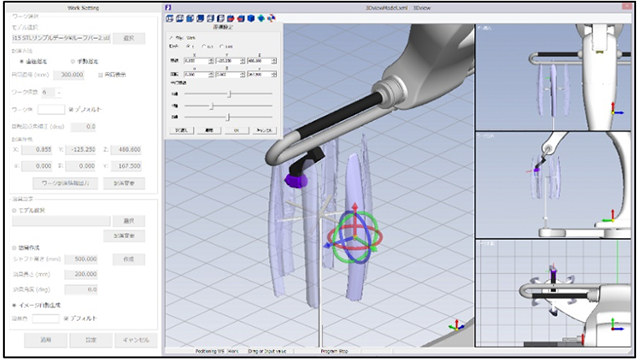Click the first red cube toolbar icon
Viewport: 640px width, 360px height.
pyautogui.click(x=231, y=18)
